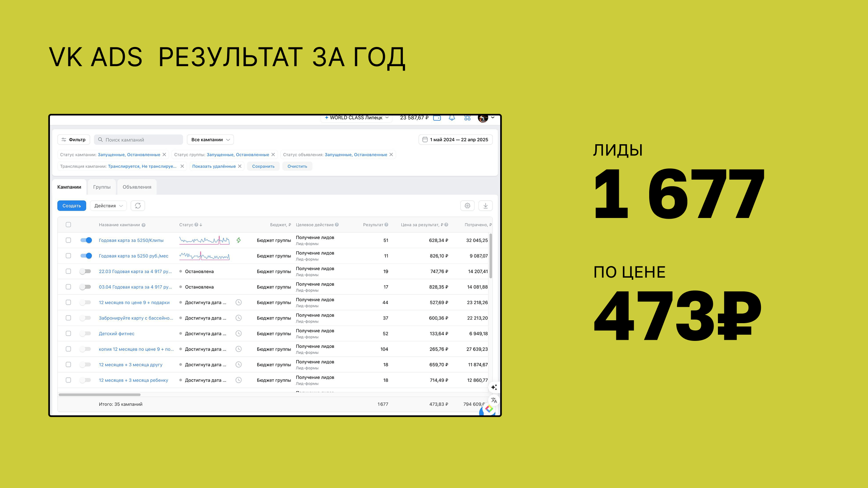Open the Детский фитнес campaign link

(116, 334)
